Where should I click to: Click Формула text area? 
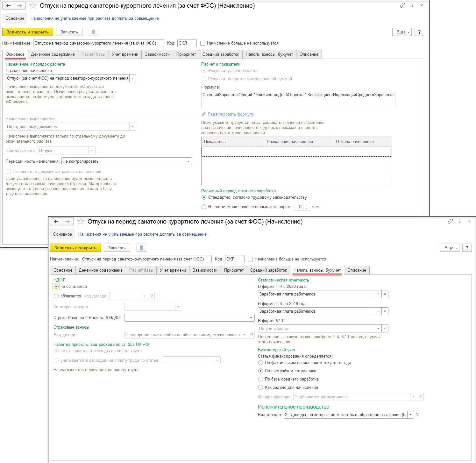(298, 99)
